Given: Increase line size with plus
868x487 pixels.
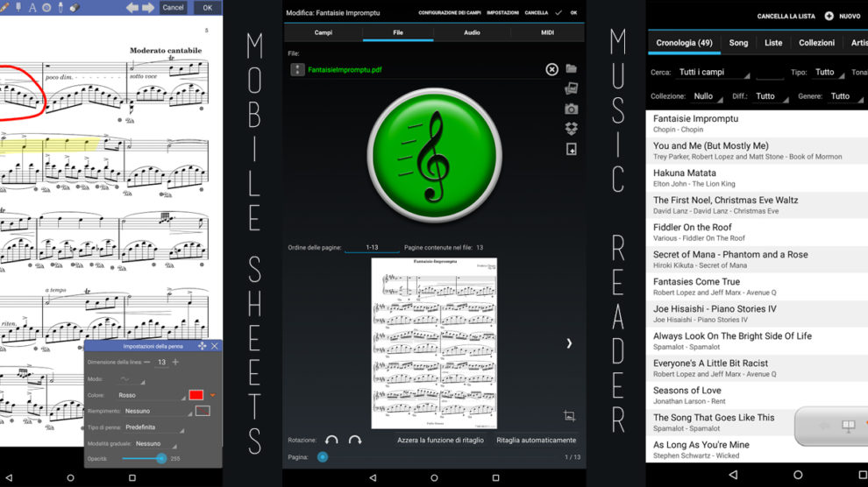Looking at the screenshot, I should 175,362.
